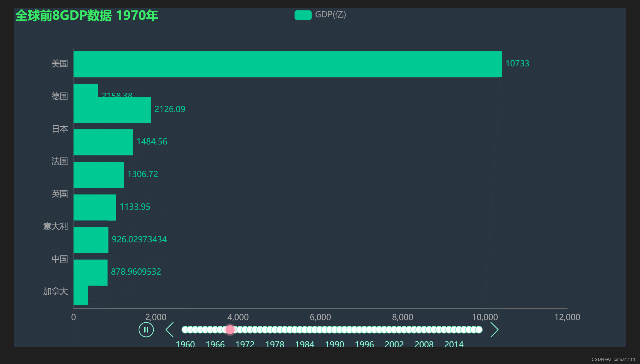Click the last timeline dot on right end

[479, 330]
